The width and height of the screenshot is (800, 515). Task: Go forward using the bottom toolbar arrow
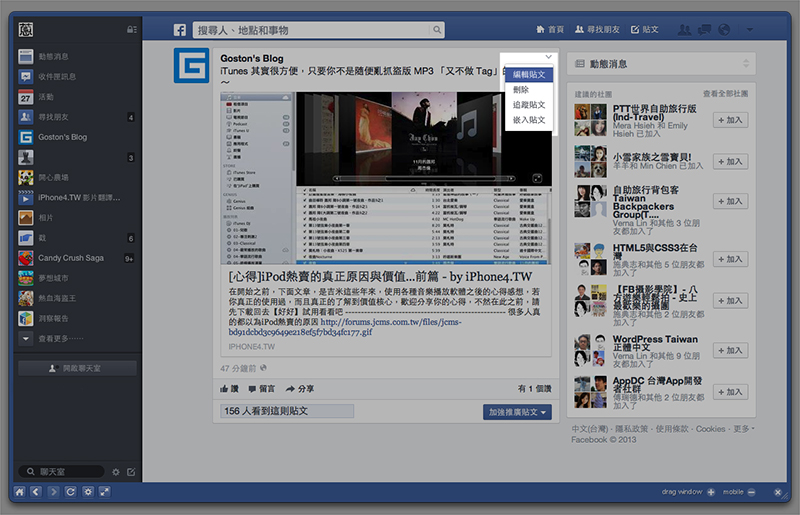click(53, 492)
